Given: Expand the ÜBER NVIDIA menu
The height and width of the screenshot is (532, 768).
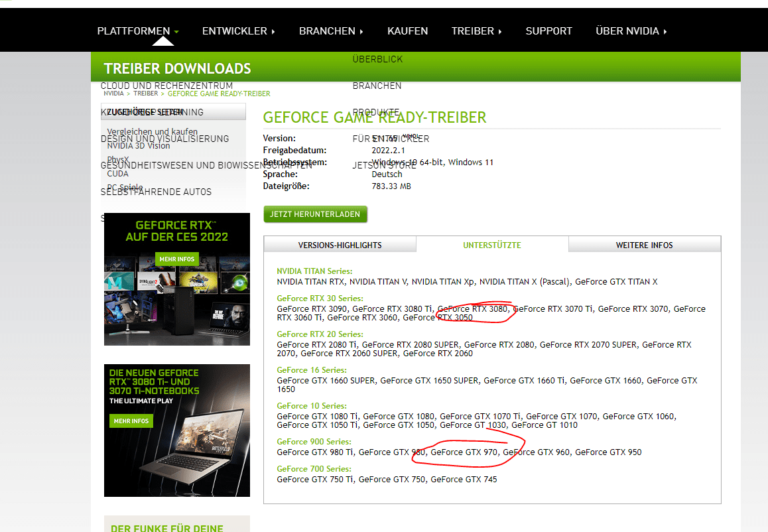Looking at the screenshot, I should point(631,31).
